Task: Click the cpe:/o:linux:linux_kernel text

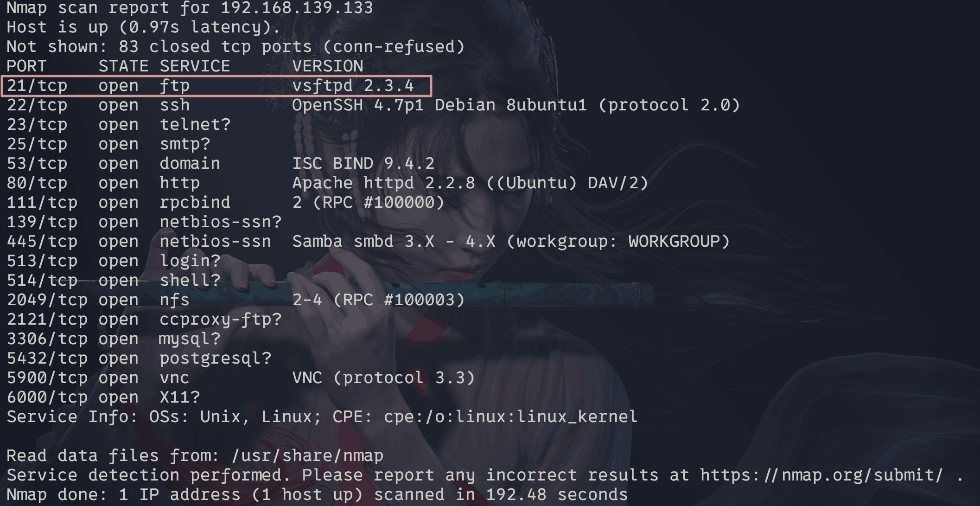Action: pyautogui.click(x=510, y=417)
